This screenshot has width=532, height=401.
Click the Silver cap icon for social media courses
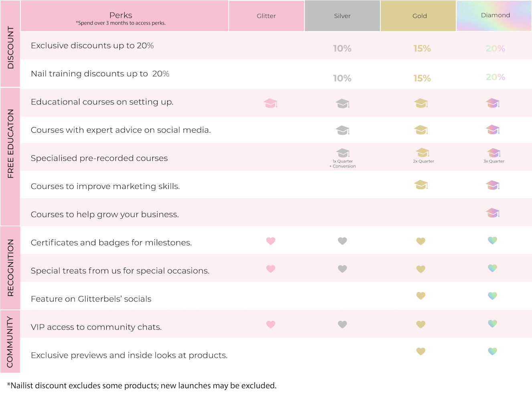point(342,130)
